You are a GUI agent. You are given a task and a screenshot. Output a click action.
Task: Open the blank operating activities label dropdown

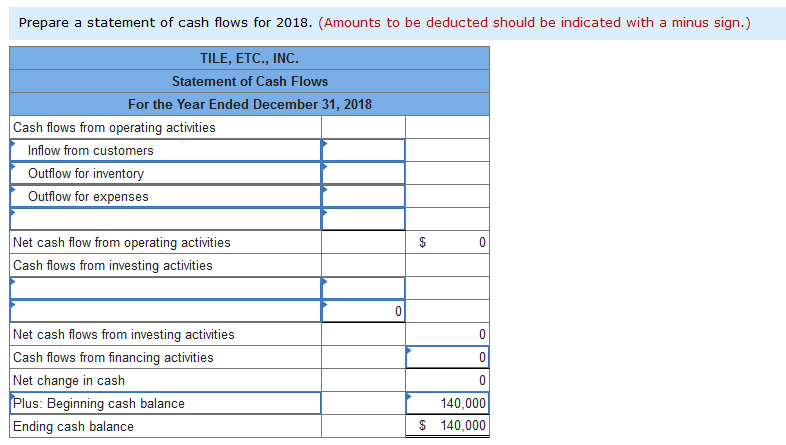click(165, 219)
